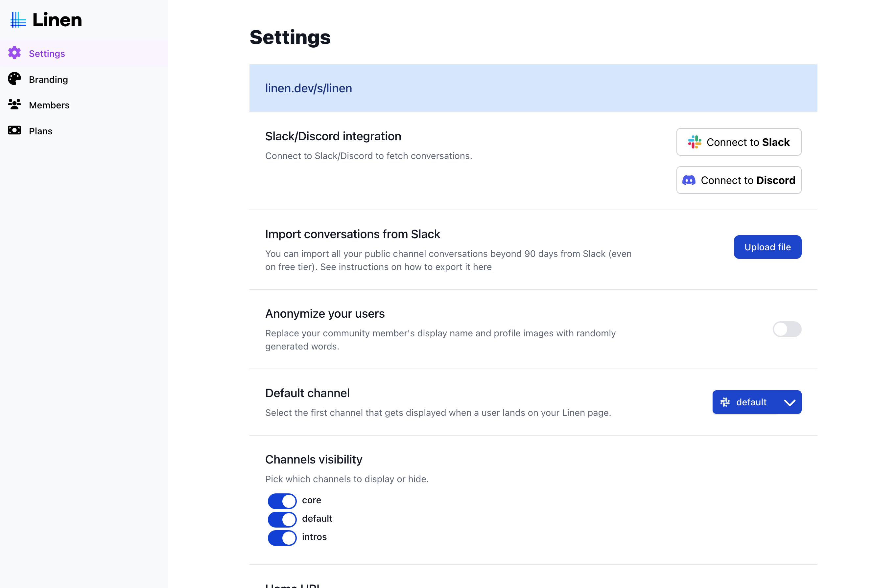Click the Plans money icon
Image resolution: width=896 pixels, height=588 pixels.
coord(14,130)
